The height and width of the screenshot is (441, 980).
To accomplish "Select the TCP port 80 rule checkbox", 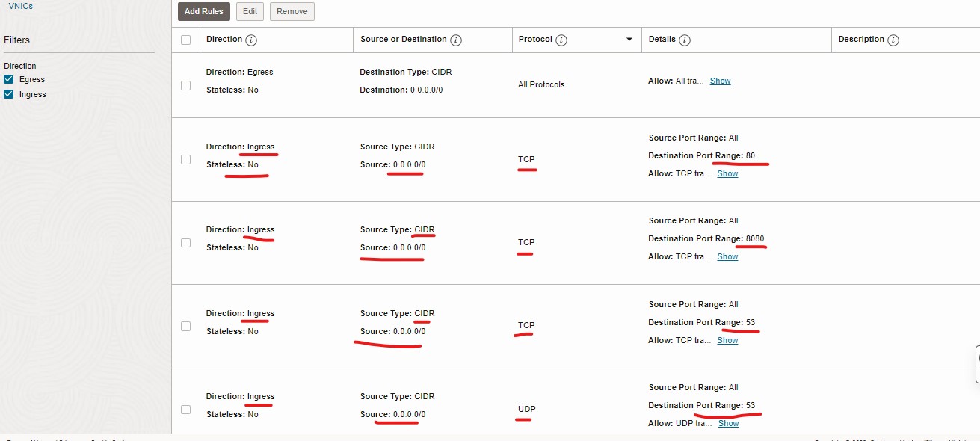I will (186, 159).
